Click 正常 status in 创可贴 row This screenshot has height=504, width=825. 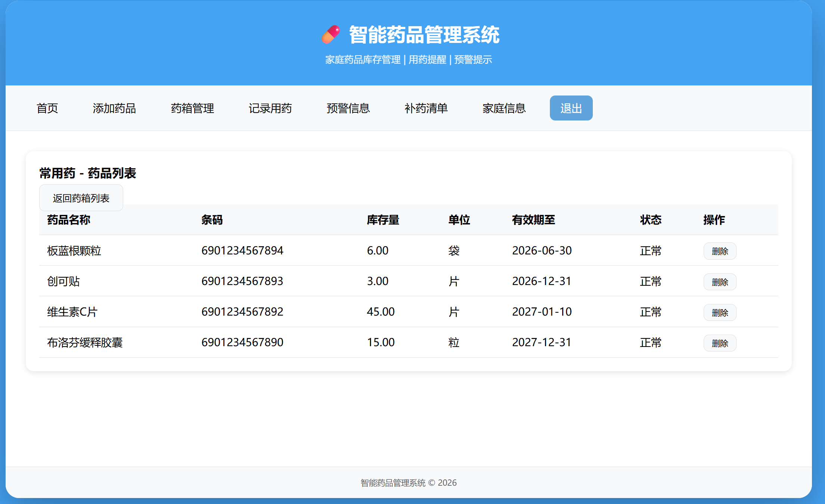pos(651,281)
